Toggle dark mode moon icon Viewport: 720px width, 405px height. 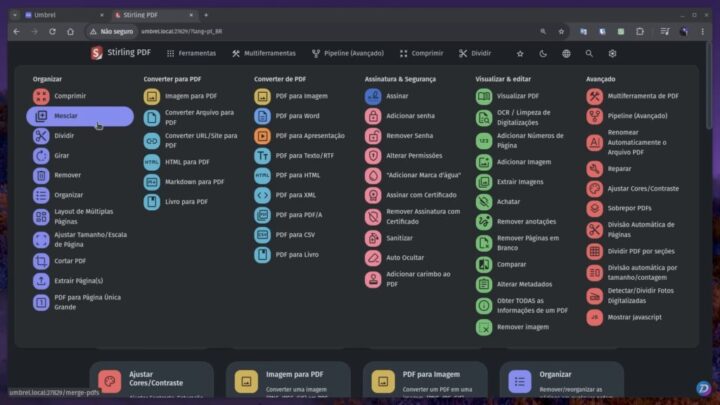543,53
